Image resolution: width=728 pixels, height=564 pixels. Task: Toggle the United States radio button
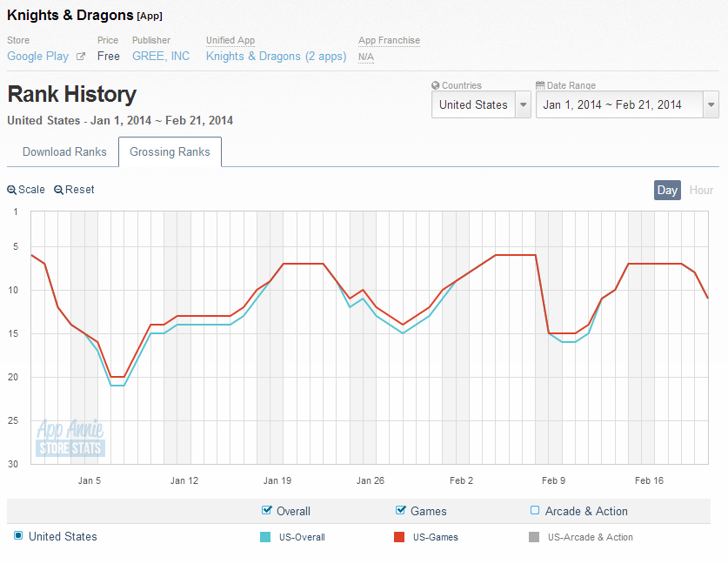pos(18,535)
